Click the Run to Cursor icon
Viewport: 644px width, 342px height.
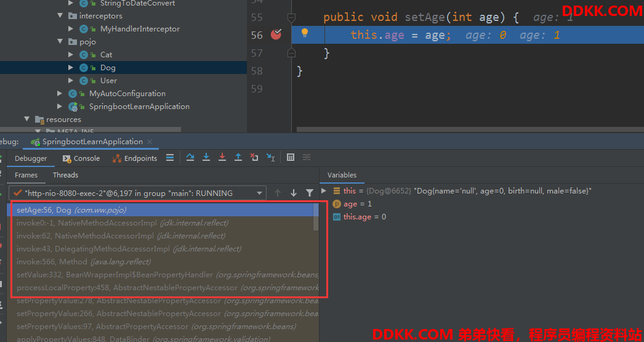click(x=270, y=158)
